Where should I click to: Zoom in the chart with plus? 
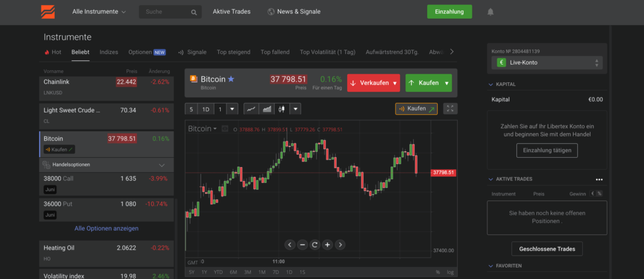click(x=327, y=245)
